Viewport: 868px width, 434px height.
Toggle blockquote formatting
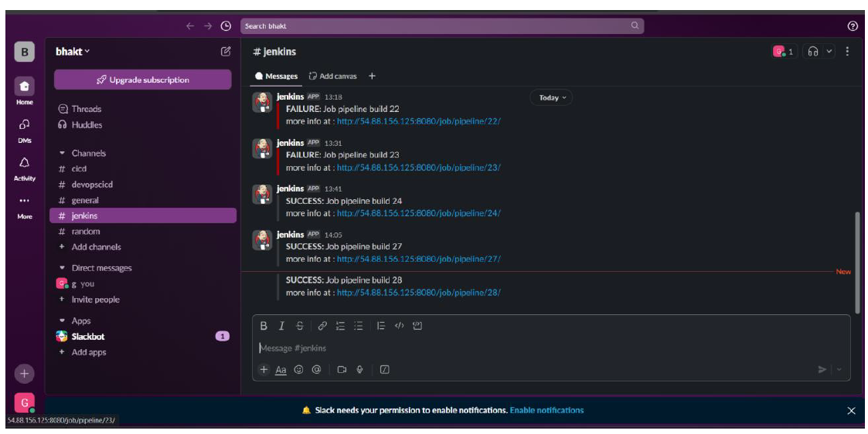pos(381,326)
